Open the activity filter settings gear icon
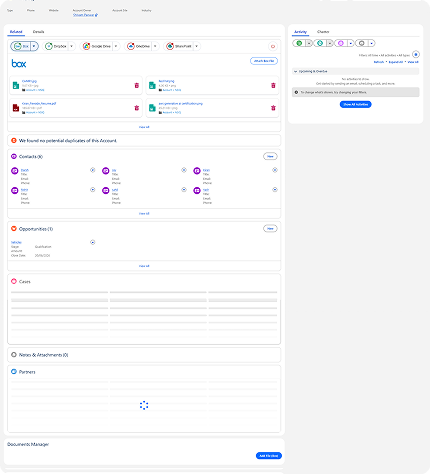This screenshot has width=431, height=475. [x=416, y=54]
